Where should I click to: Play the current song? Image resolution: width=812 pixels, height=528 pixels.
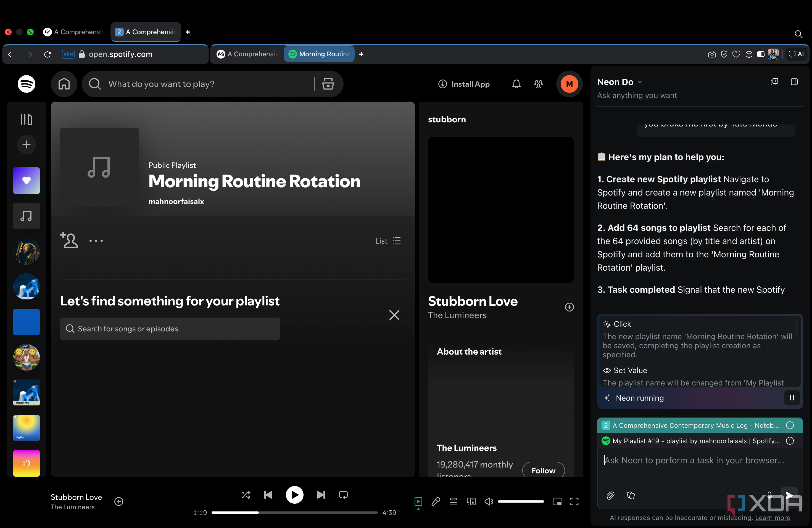[x=294, y=495]
